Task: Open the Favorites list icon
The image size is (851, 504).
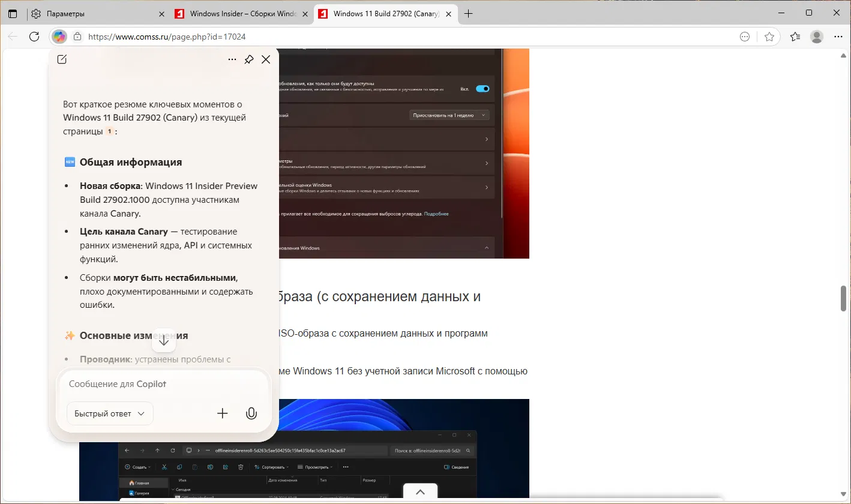Action: pyautogui.click(x=795, y=37)
